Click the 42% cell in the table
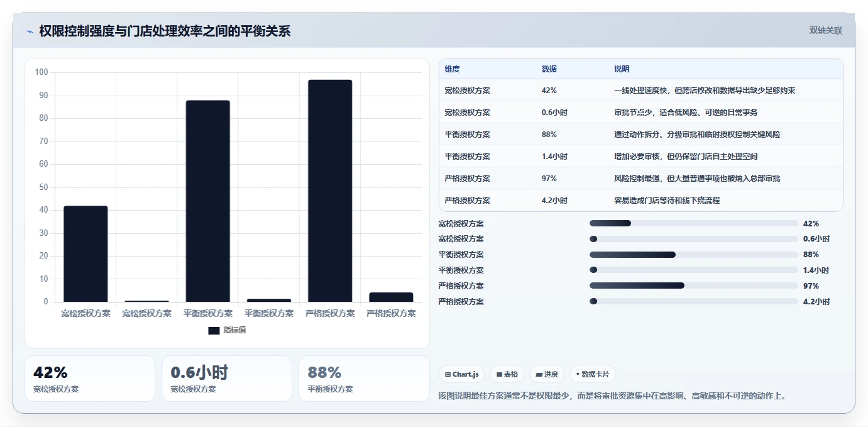Viewport: 868px width, 427px height. coord(549,91)
